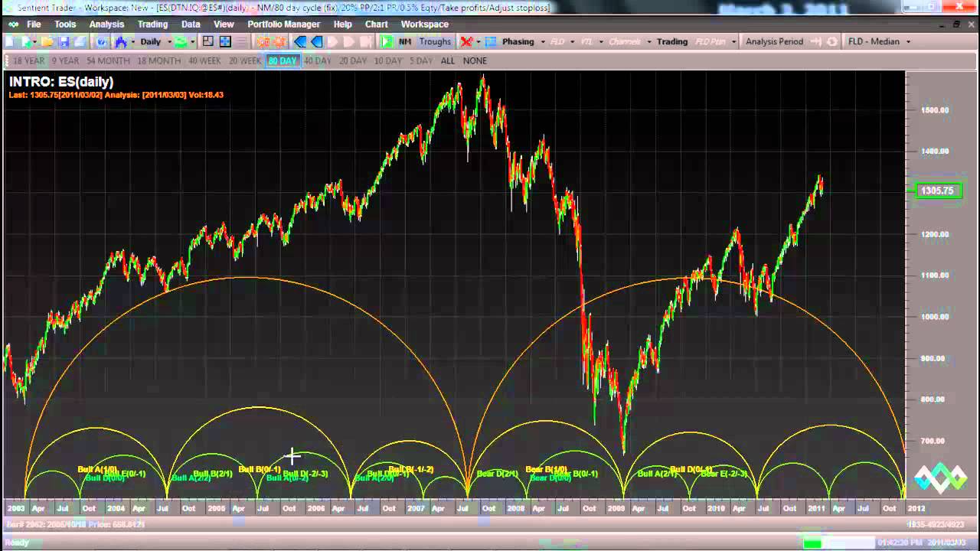Click the first orange cycle icon
The height and width of the screenshot is (551, 980).
(x=263, y=41)
